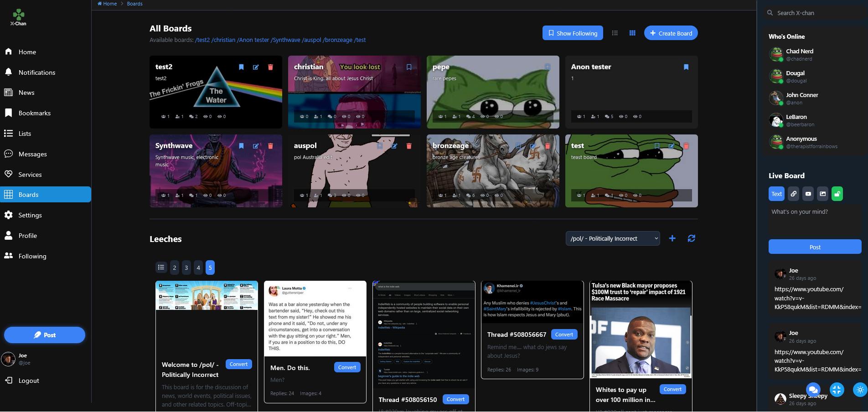
Task: Go to Leeches page 2
Action: (x=175, y=268)
